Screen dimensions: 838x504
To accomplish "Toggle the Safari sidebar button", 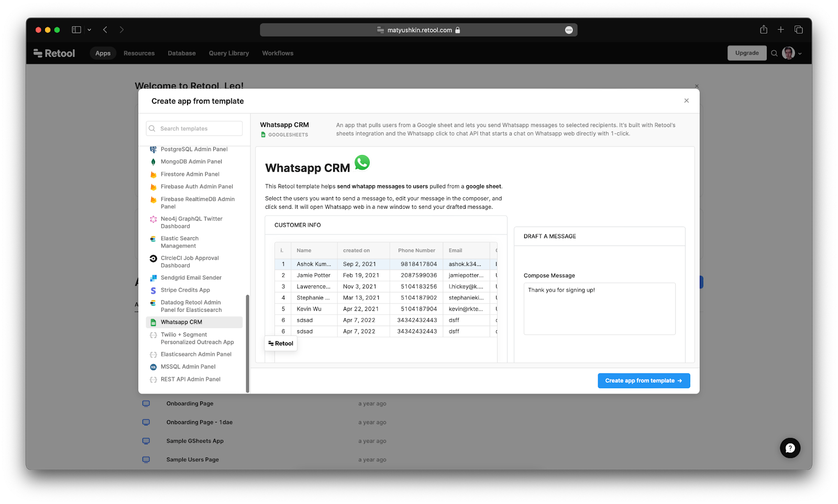I will [76, 30].
